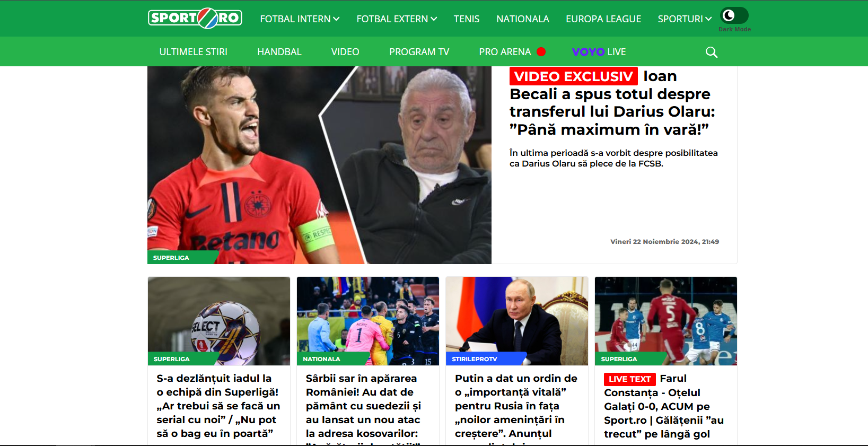
Task: Click the Sport.ro logo
Action: (195, 18)
